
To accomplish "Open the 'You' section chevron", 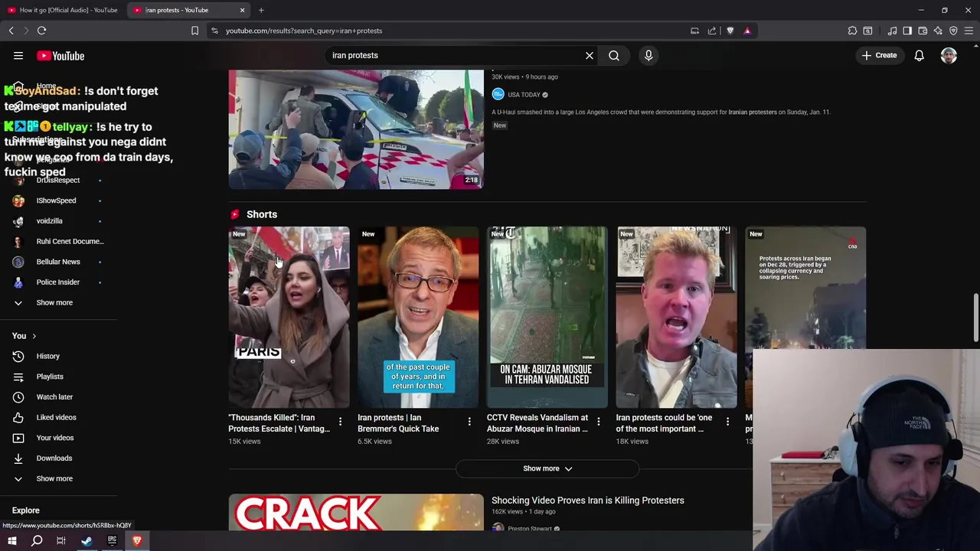I will (x=34, y=336).
